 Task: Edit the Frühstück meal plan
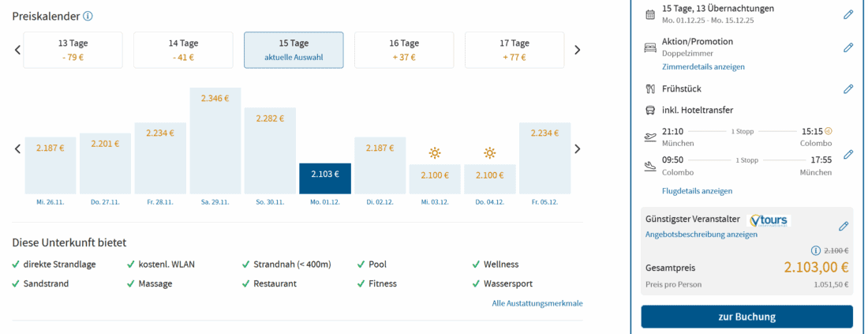point(848,88)
